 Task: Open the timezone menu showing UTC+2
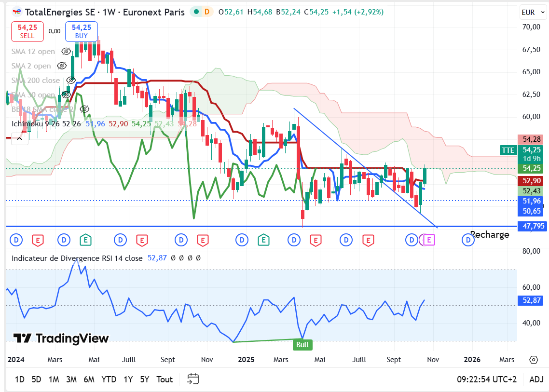[487, 379]
